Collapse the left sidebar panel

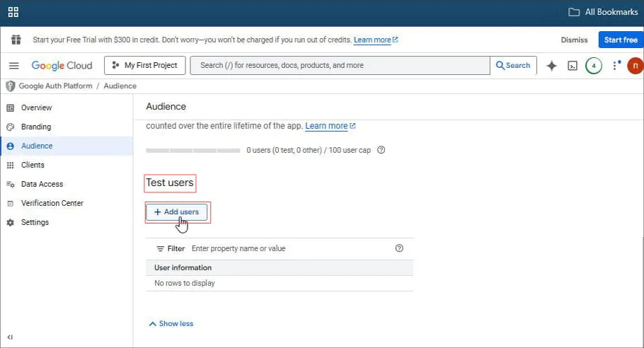10,337
